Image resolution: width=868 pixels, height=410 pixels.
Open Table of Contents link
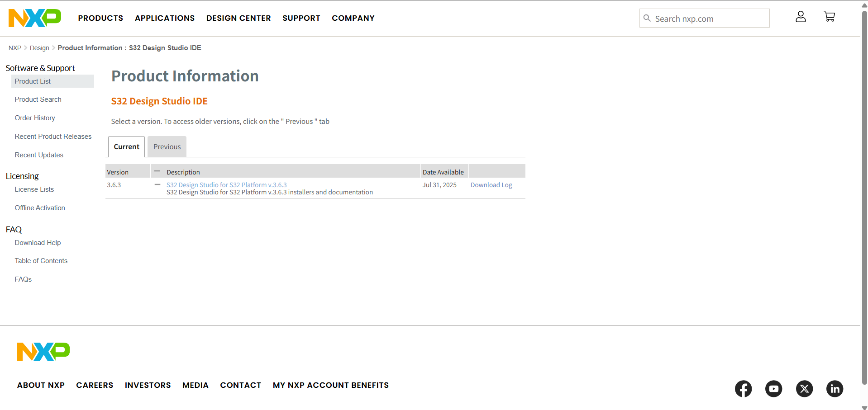click(x=41, y=261)
